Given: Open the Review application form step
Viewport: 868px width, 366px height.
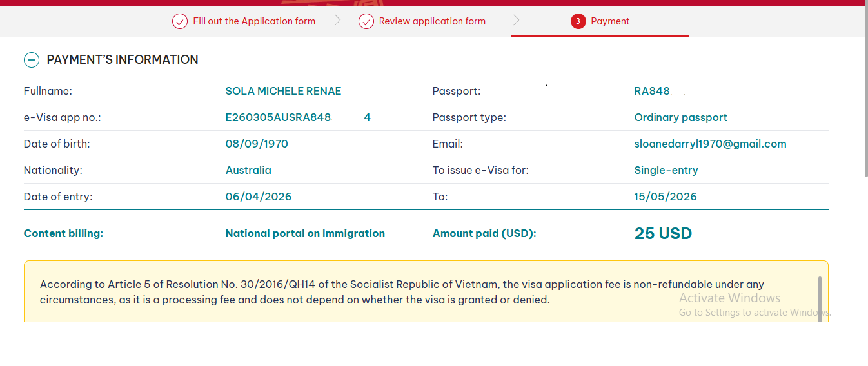Looking at the screenshot, I should 432,21.
